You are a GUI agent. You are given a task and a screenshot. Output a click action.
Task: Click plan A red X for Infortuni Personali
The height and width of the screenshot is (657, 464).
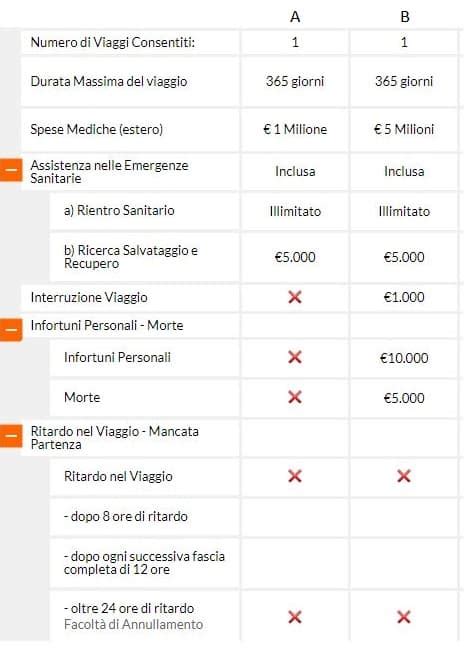coord(295,357)
